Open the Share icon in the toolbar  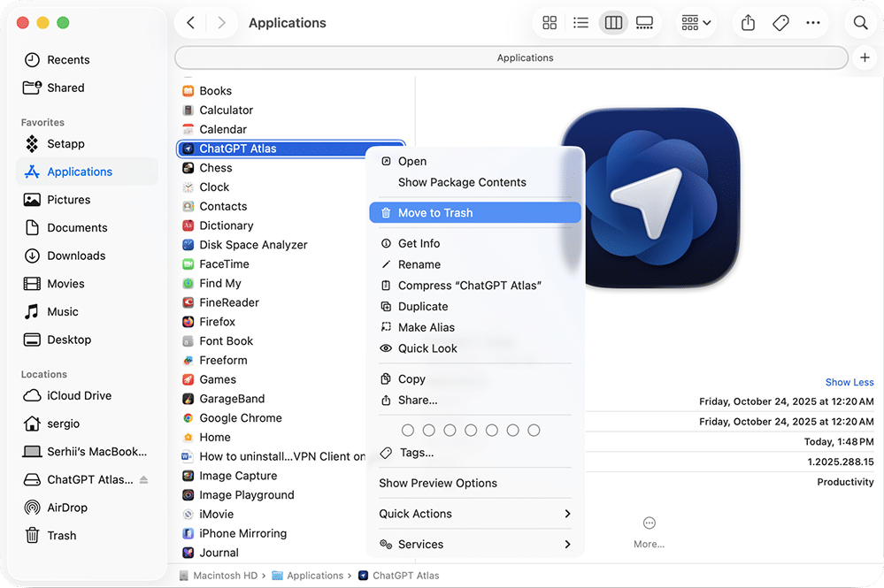pos(748,22)
